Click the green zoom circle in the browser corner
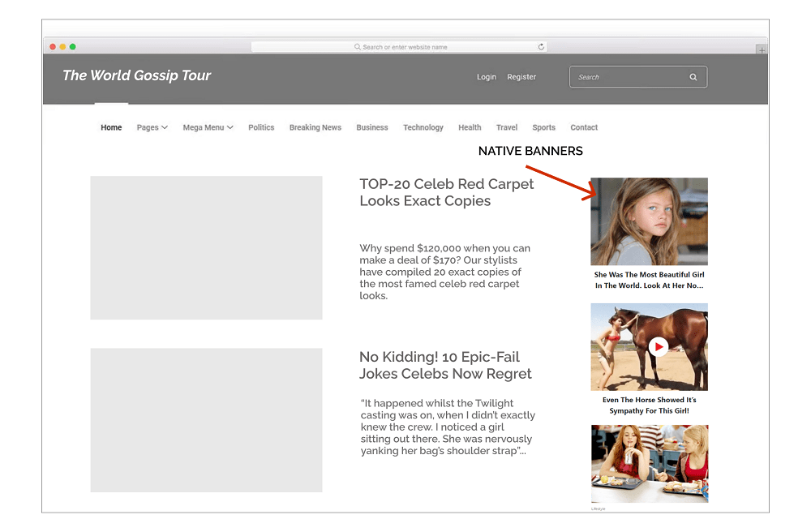 pyautogui.click(x=72, y=48)
